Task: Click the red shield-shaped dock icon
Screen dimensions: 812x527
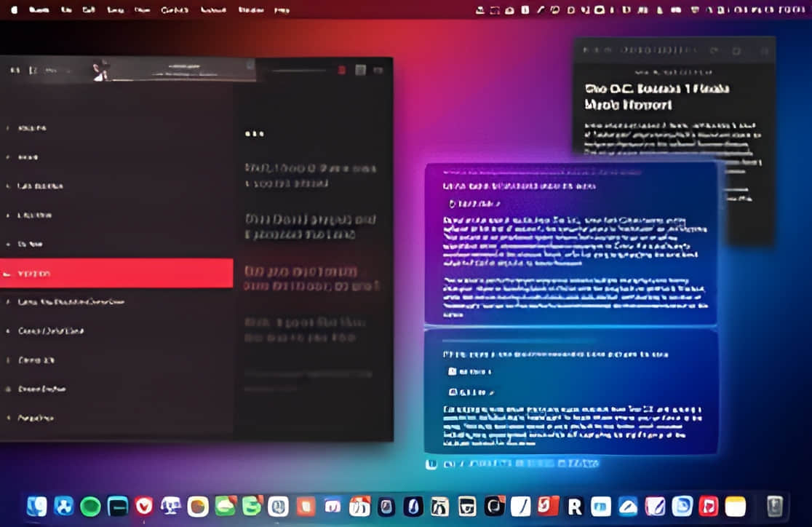Action: (x=144, y=506)
